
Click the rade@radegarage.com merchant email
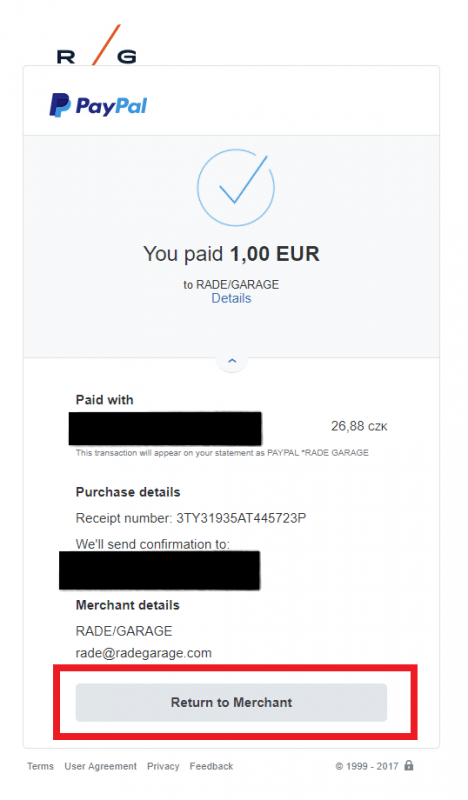[x=143, y=653]
